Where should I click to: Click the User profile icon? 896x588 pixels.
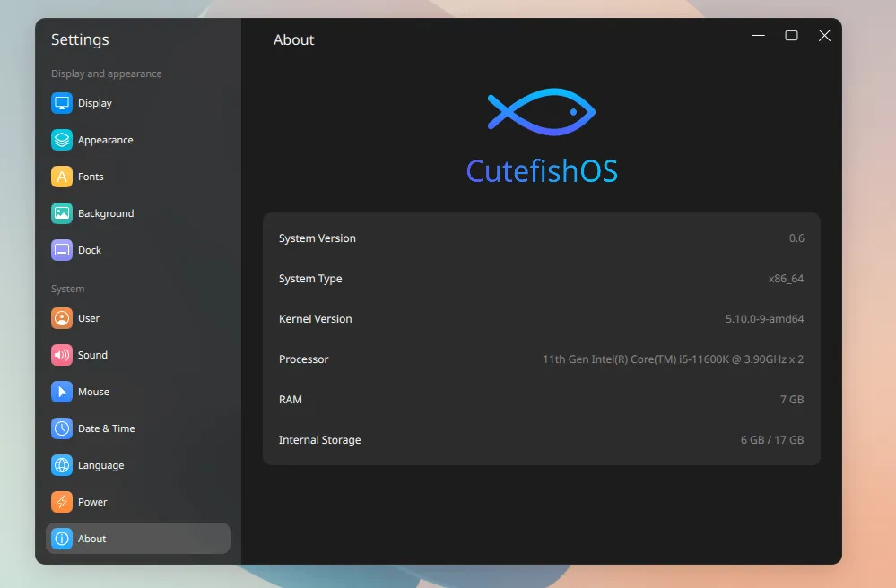pyautogui.click(x=62, y=318)
